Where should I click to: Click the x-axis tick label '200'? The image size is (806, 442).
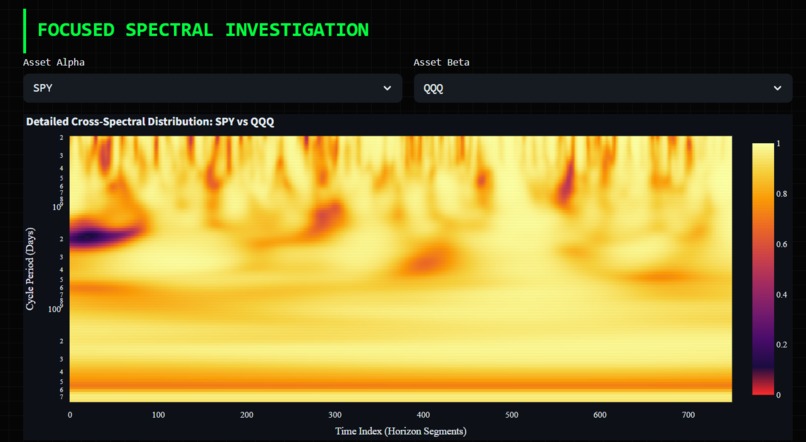tap(246, 415)
